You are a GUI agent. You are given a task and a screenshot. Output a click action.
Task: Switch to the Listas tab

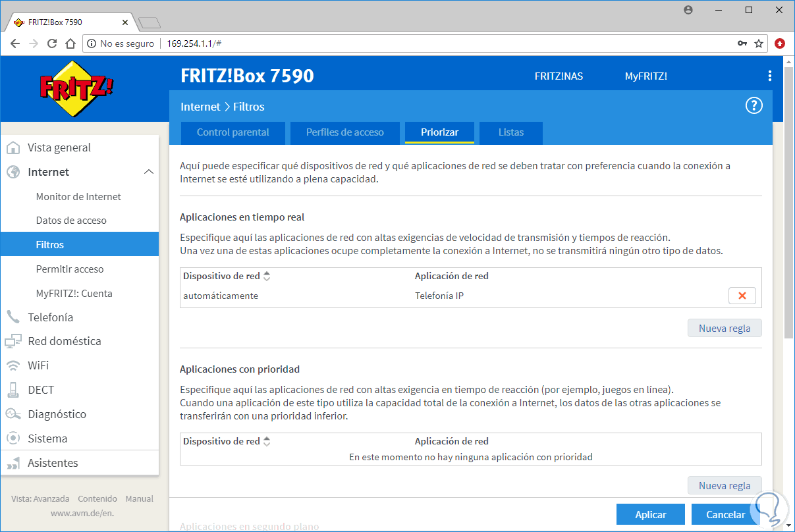pyautogui.click(x=511, y=132)
